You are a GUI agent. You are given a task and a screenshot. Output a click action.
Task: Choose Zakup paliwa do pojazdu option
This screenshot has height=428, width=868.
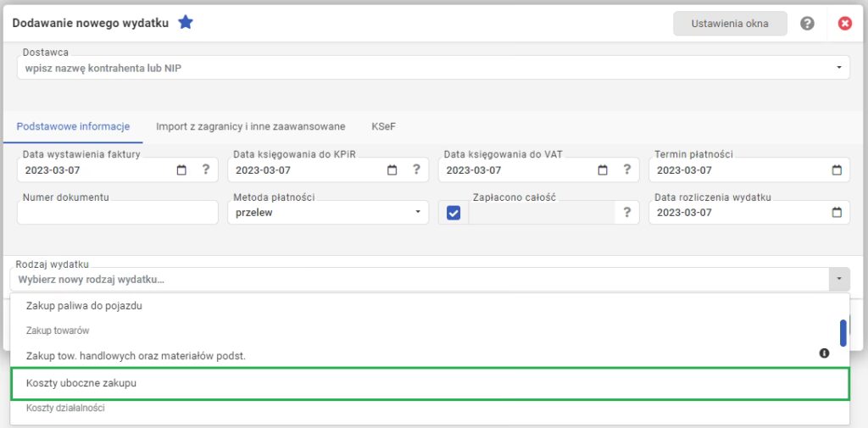tap(84, 306)
